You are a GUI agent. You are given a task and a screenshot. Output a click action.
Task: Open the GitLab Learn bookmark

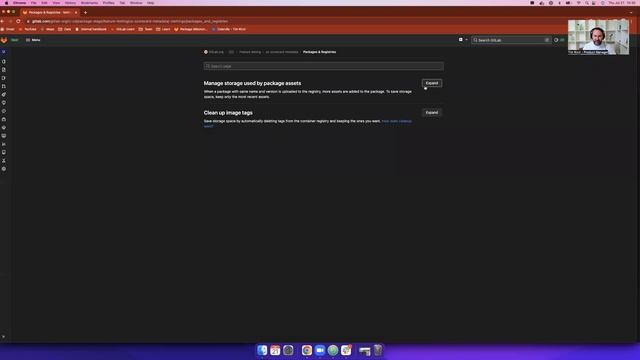point(122,29)
